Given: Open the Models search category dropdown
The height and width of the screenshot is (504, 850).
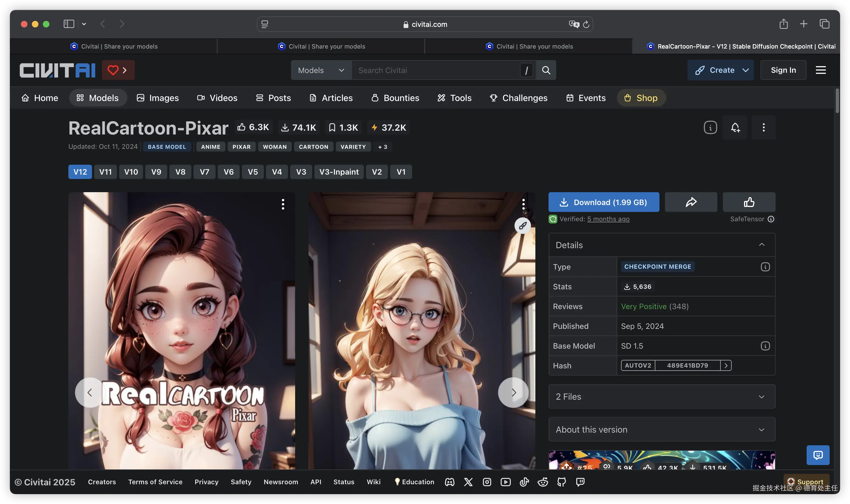Looking at the screenshot, I should coord(321,70).
